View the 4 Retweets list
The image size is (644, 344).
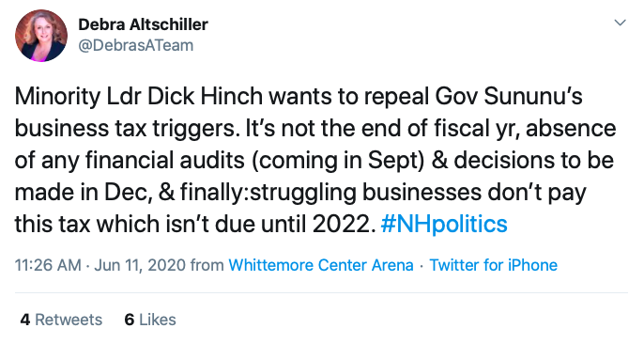click(x=61, y=320)
